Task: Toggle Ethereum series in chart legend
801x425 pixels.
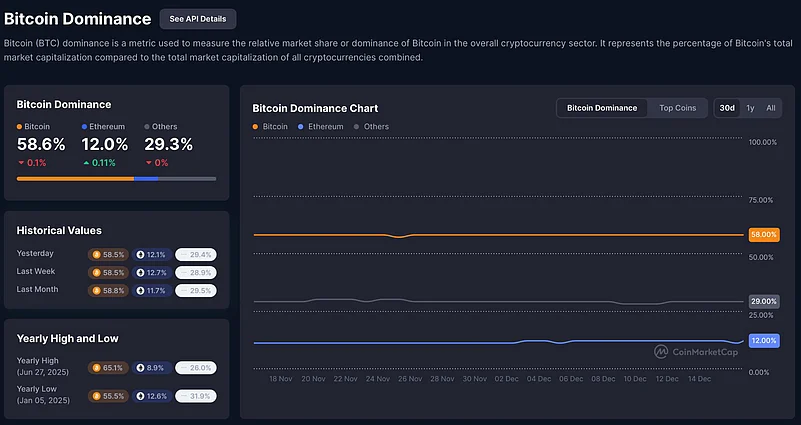Action: coord(321,127)
